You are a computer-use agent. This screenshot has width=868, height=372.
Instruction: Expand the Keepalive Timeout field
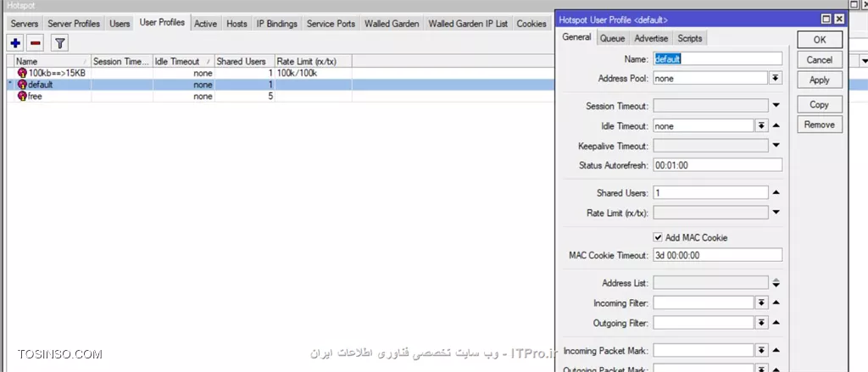[x=776, y=146]
